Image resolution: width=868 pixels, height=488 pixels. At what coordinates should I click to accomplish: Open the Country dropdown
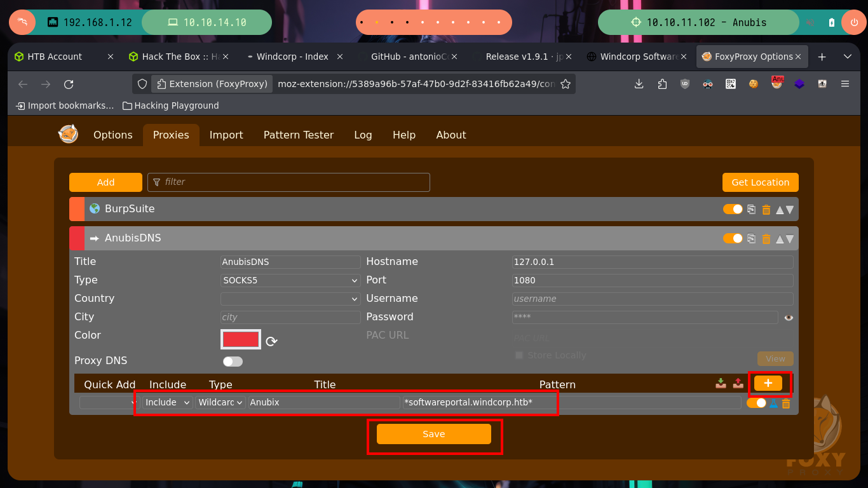(x=290, y=299)
